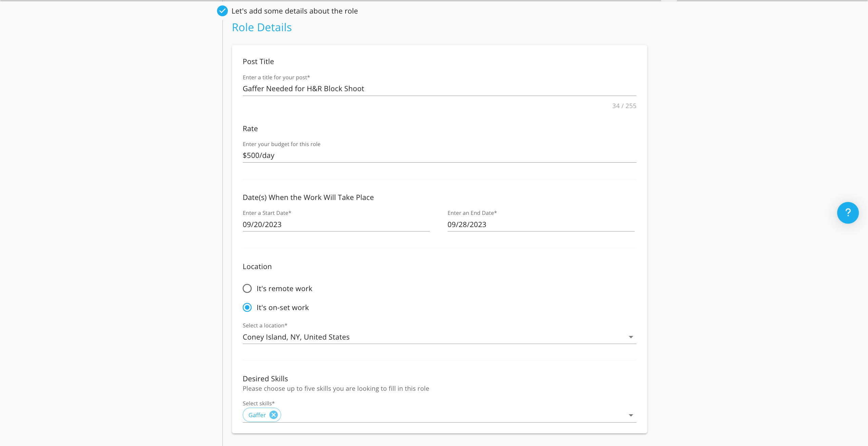Expand the Select skills dropdown arrow
The image size is (868, 446).
click(x=631, y=415)
